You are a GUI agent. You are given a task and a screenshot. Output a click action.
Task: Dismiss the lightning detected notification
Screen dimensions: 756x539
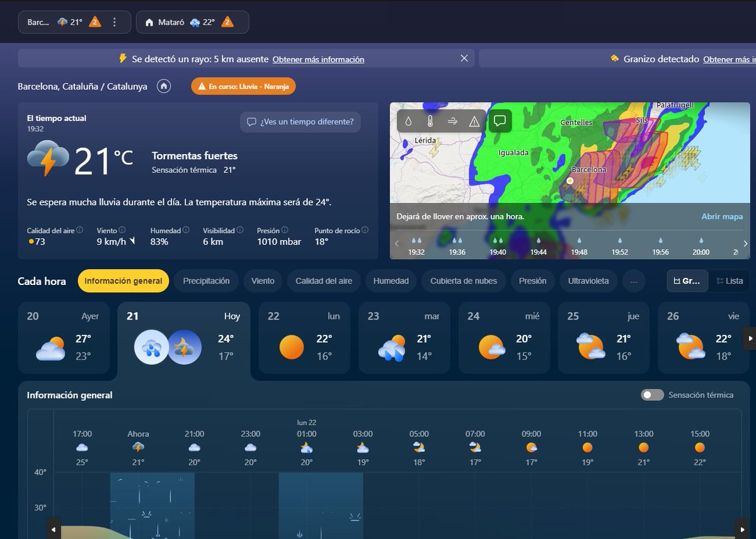pyautogui.click(x=464, y=59)
